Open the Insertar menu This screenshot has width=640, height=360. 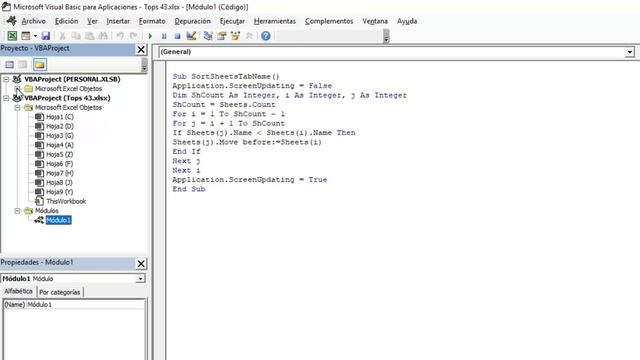[x=118, y=21]
